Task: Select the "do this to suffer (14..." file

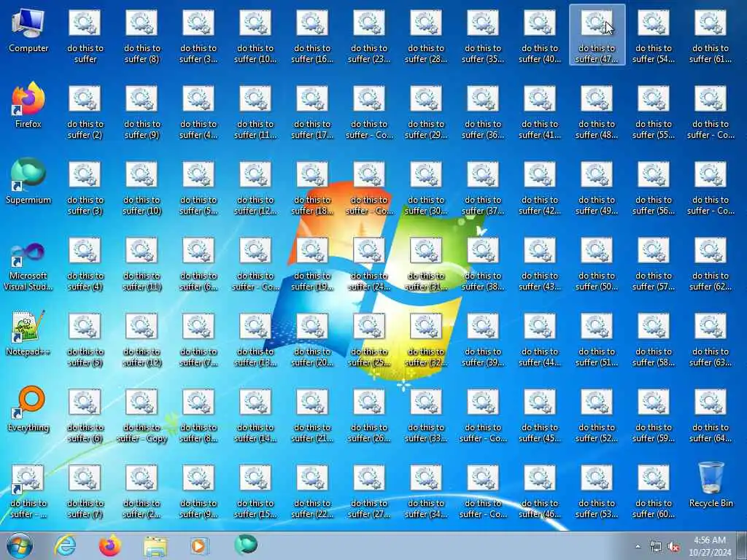Action: 255,416
